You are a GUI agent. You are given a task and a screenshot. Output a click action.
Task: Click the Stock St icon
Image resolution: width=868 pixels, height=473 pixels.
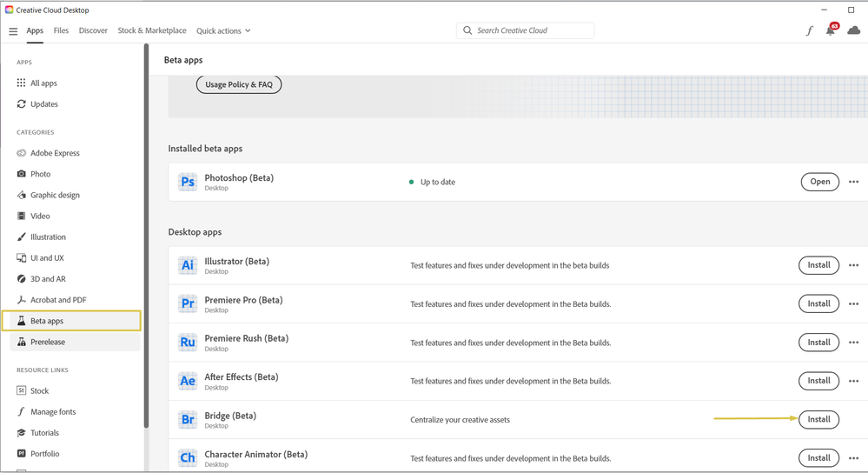pyautogui.click(x=21, y=390)
